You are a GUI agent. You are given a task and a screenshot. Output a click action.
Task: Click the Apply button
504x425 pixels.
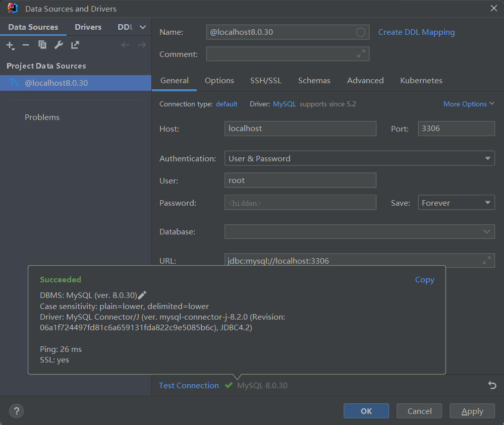click(472, 411)
